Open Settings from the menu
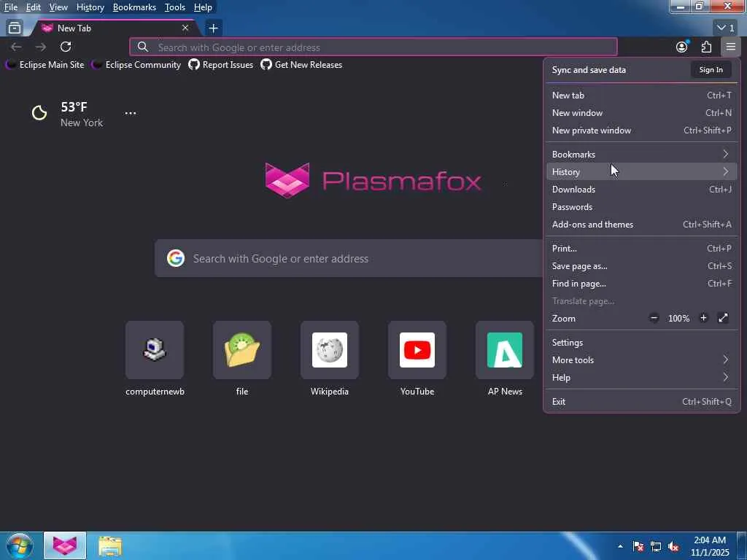747x560 pixels. point(642,343)
